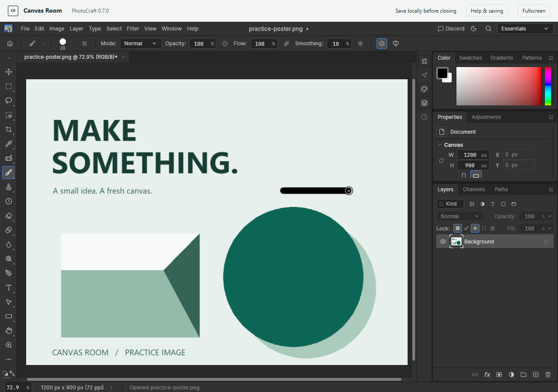Select the Hand tool
Viewport: 558px width, 392px height.
[8, 331]
